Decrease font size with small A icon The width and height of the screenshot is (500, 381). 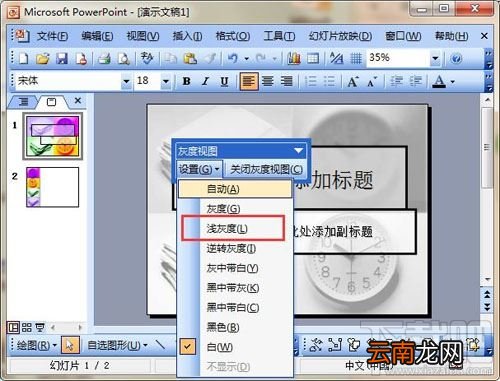coord(372,81)
